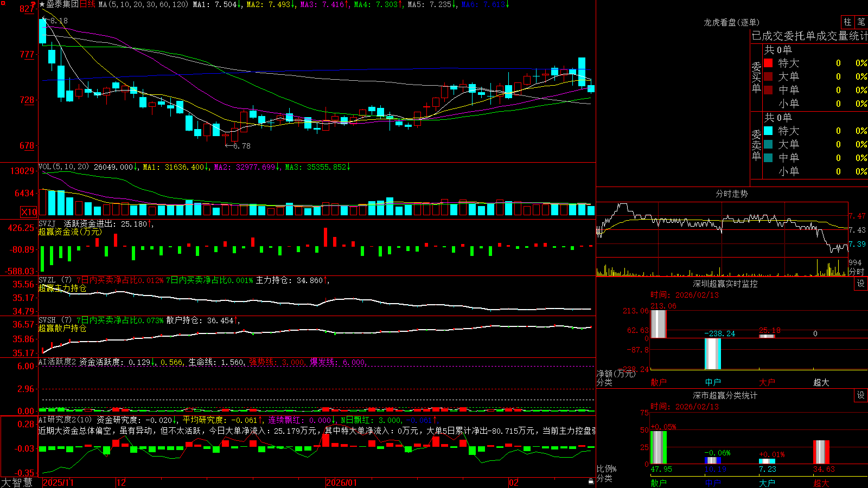Click the 委卖单 section label
Image resolution: width=868 pixels, height=488 pixels.
click(756, 145)
